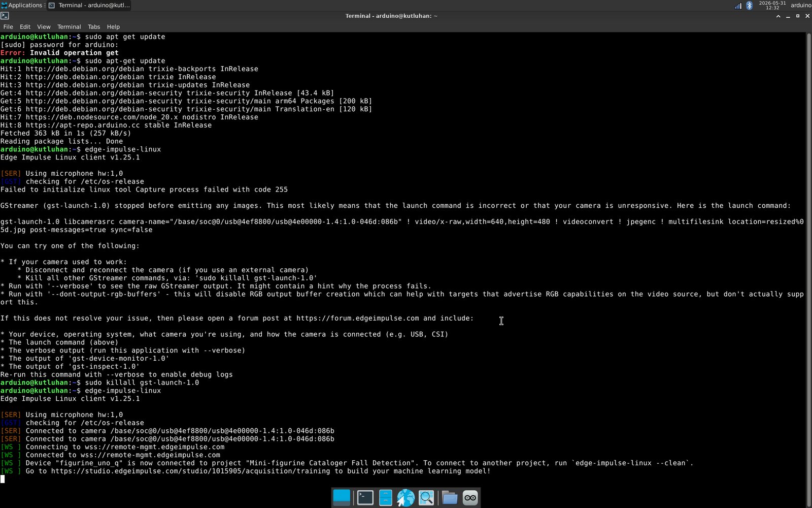Maximize the terminal window

pyautogui.click(x=798, y=16)
